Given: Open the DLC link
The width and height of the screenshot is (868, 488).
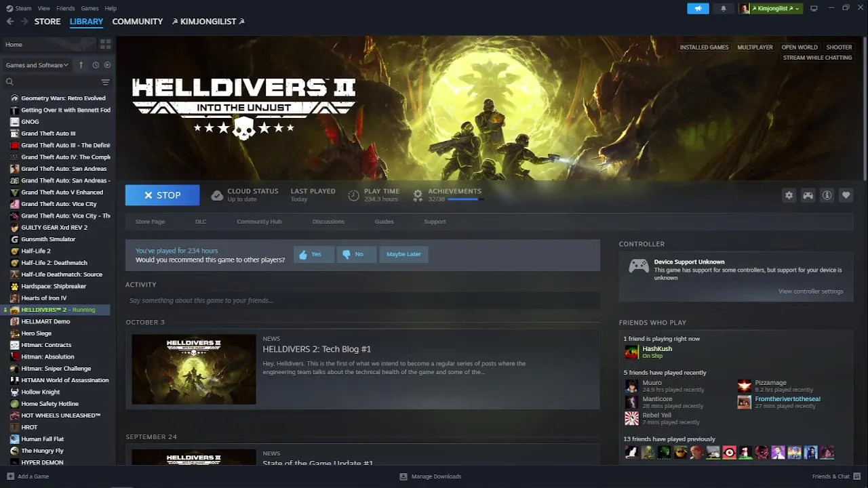Looking at the screenshot, I should (x=201, y=222).
